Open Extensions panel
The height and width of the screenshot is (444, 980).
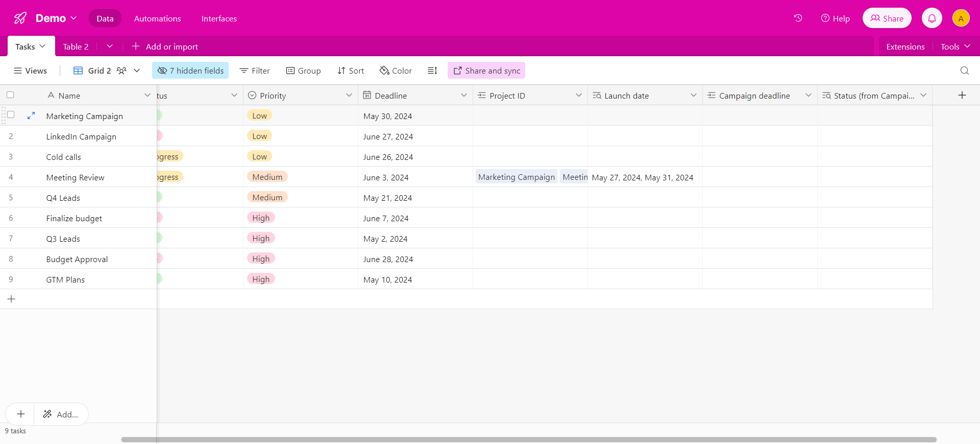905,46
